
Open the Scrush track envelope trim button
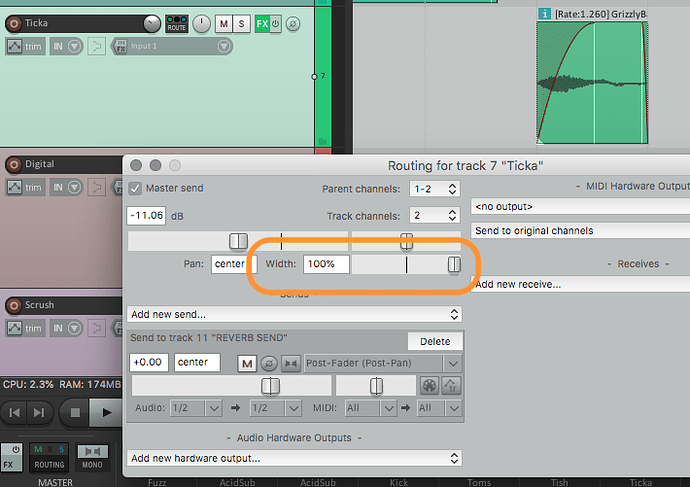click(26, 328)
